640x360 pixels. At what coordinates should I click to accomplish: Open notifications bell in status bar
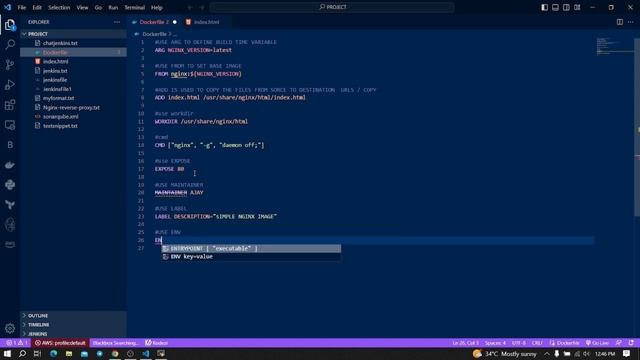(631, 343)
